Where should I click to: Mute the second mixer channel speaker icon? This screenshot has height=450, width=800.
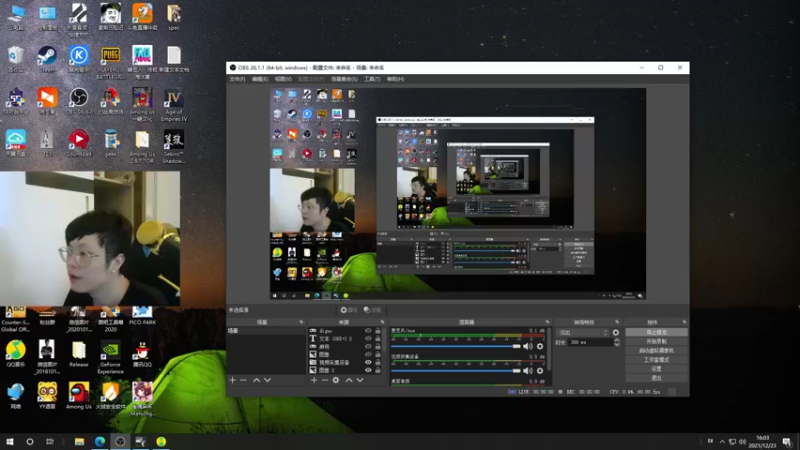(x=528, y=370)
